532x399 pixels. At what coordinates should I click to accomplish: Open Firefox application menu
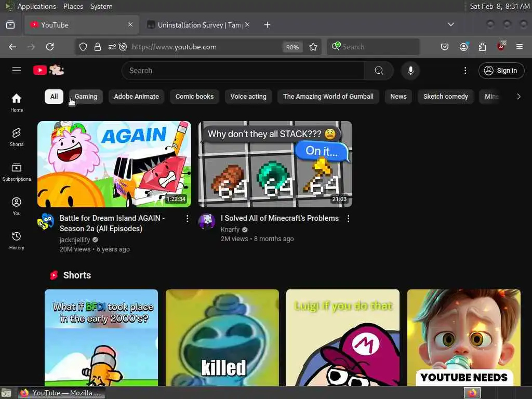click(x=520, y=47)
